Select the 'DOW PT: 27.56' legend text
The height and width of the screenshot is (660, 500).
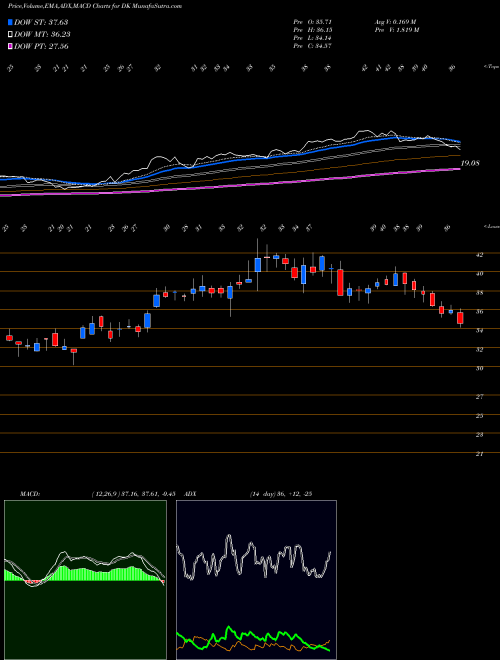pos(41,47)
